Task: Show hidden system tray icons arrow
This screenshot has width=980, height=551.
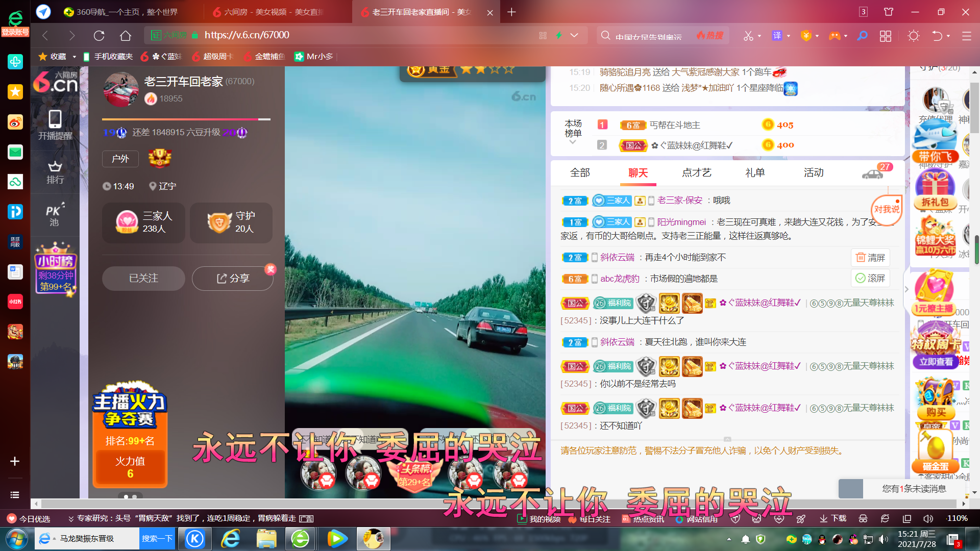Action: tap(729, 539)
